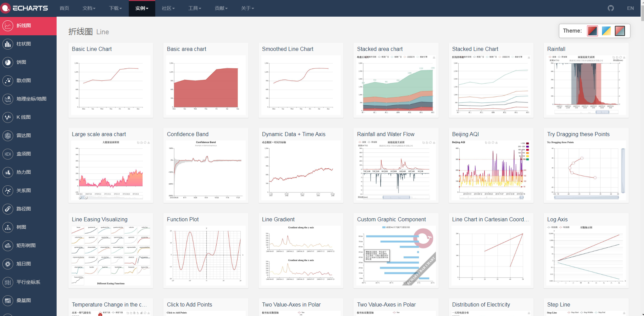The width and height of the screenshot is (644, 316).
Task: Open the 首页 nav item
Action: (64, 8)
